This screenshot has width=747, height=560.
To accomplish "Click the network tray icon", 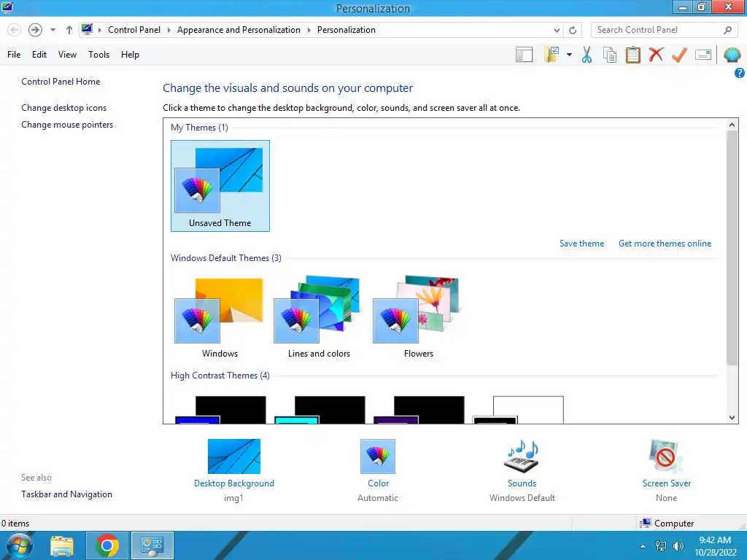I will 661,546.
